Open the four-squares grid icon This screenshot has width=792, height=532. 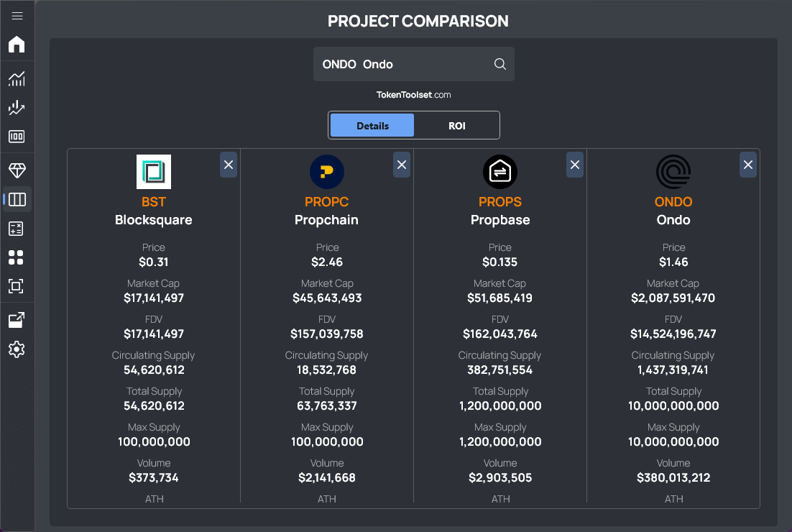tap(16, 257)
